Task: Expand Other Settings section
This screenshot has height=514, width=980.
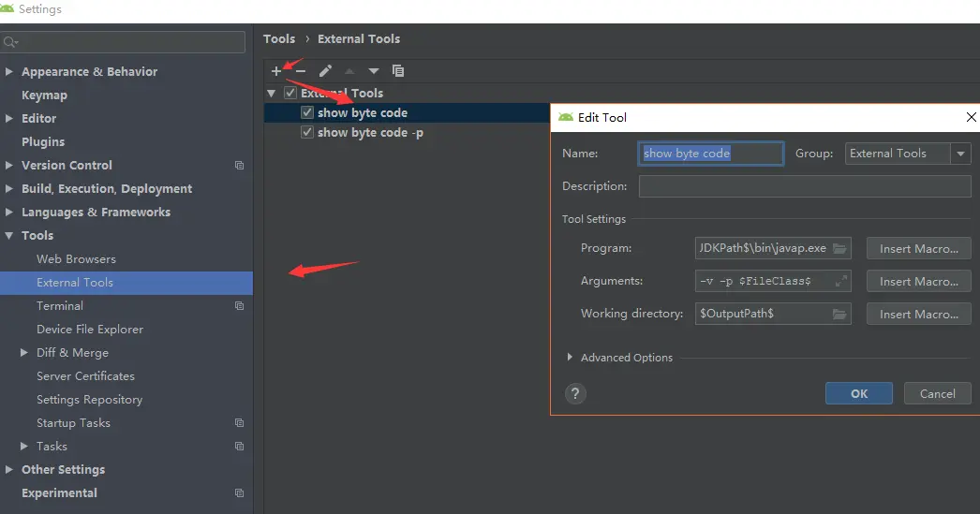Action: (x=8, y=470)
